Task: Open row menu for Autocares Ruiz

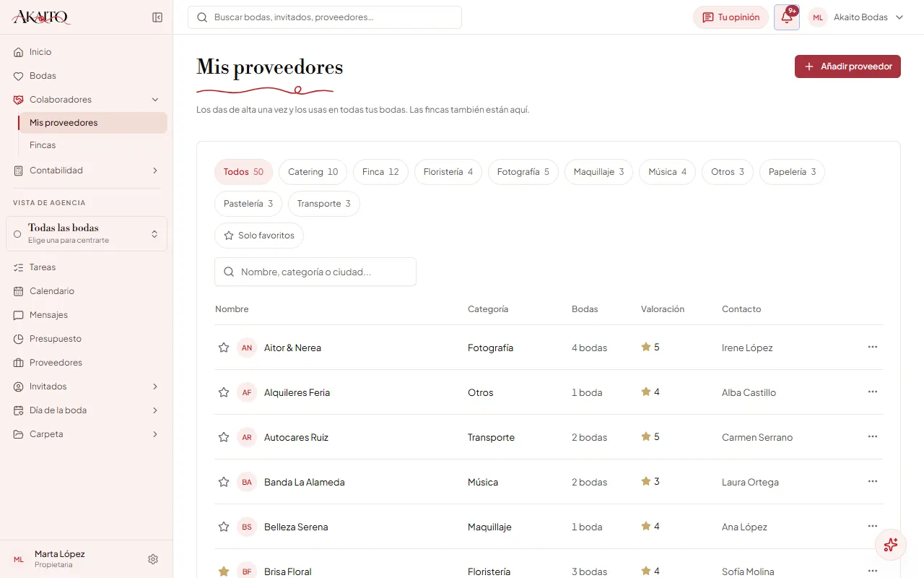Action: (873, 436)
